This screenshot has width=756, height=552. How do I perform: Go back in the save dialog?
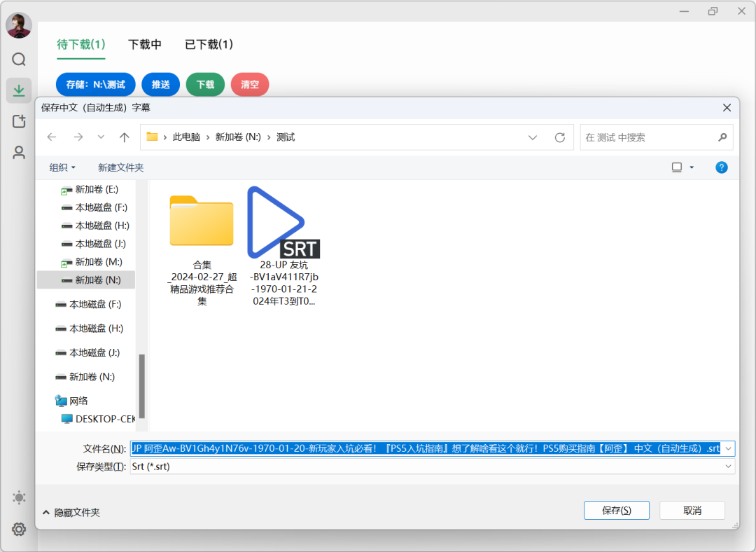click(52, 137)
